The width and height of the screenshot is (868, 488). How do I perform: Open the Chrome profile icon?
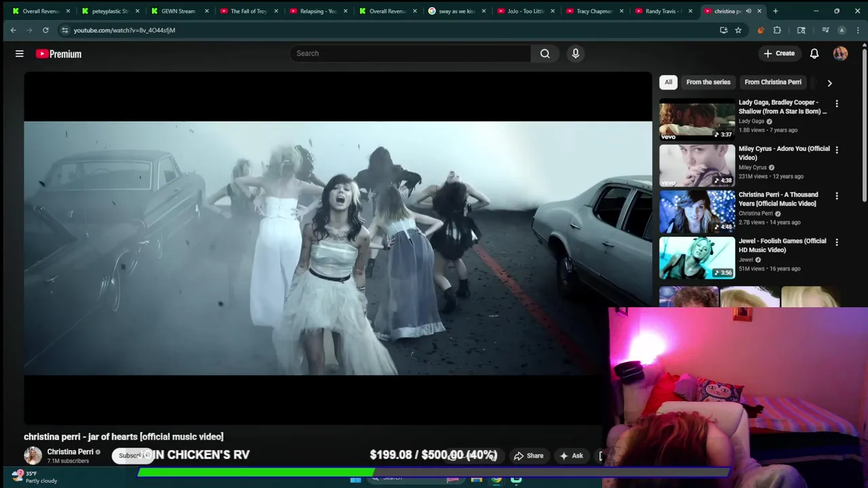pos(842,30)
